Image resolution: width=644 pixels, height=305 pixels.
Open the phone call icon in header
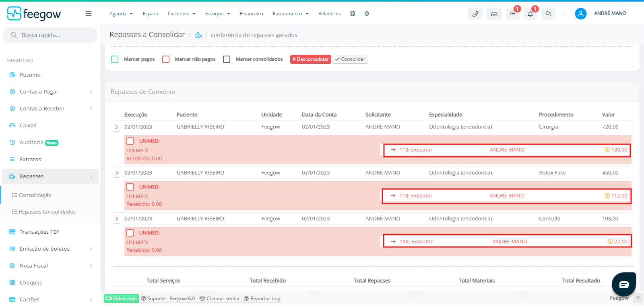tap(475, 14)
